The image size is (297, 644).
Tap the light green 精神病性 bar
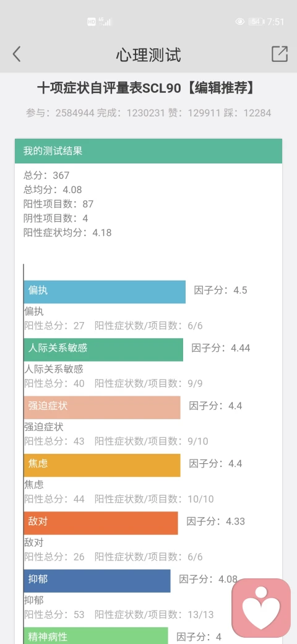(96, 636)
